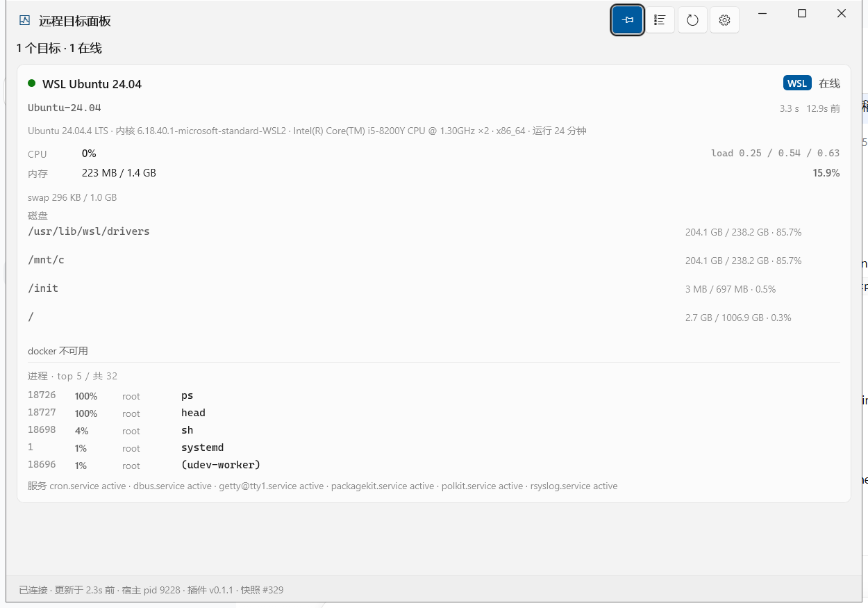Select the ps process row
The height and width of the screenshot is (608, 868).
point(433,395)
